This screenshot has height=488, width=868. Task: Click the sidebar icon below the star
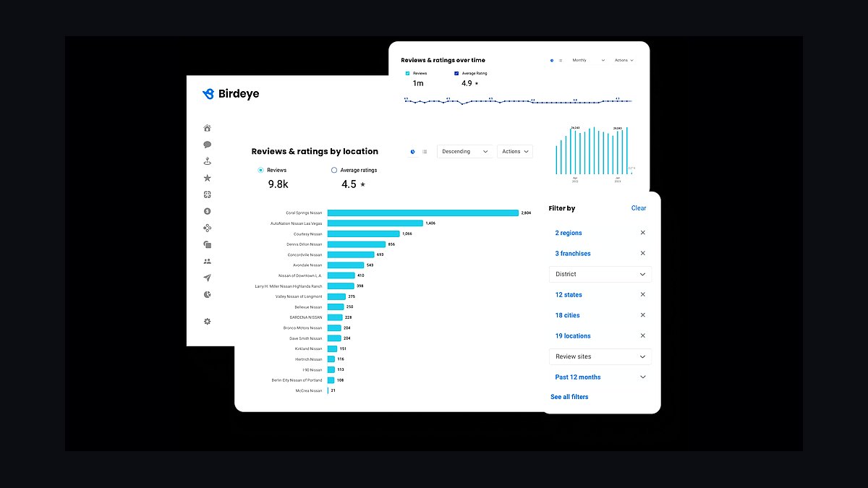207,194
